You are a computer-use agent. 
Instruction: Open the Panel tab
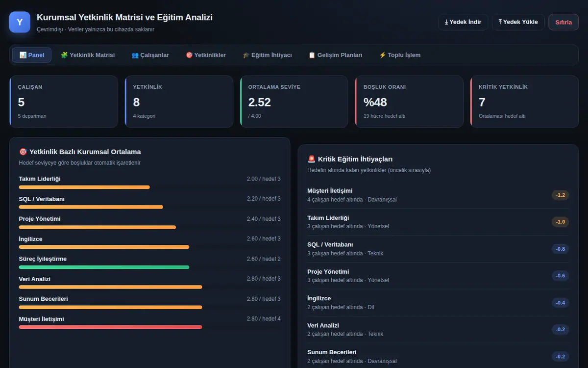(x=32, y=55)
